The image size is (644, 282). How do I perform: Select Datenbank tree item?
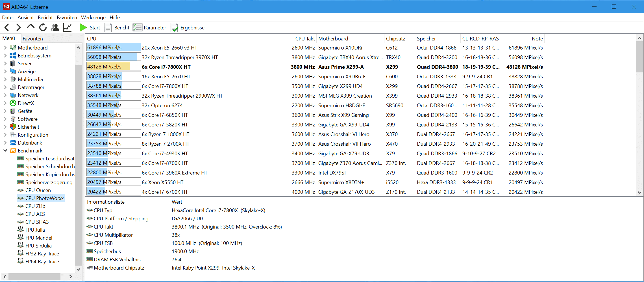click(30, 143)
